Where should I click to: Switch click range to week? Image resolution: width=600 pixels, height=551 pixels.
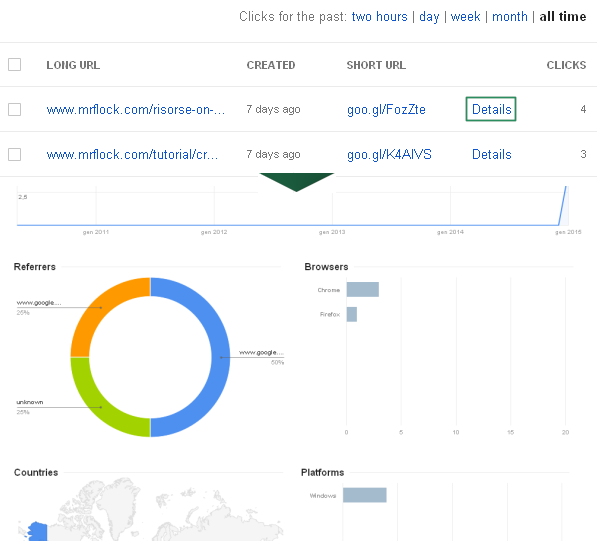point(465,17)
